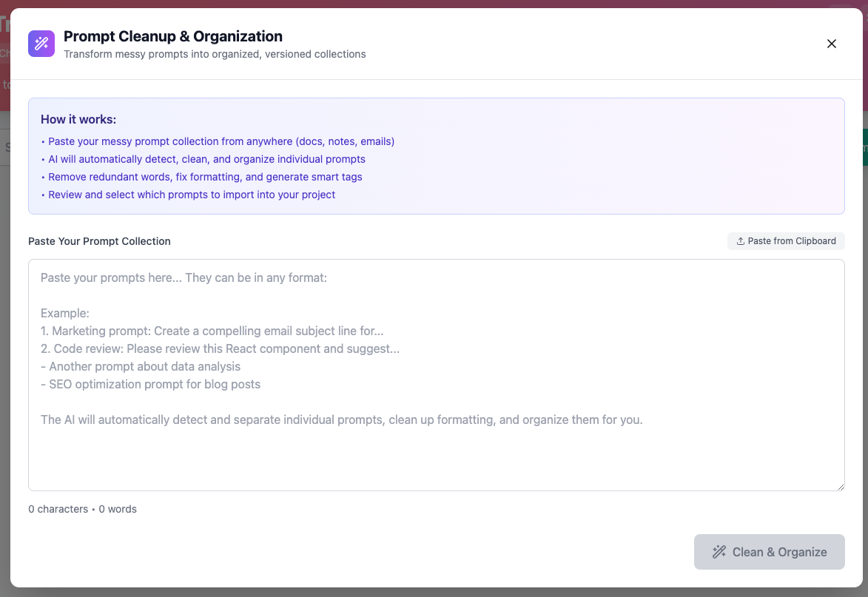
Task: Click the Paste from Clipboard button
Action: pyautogui.click(x=786, y=241)
